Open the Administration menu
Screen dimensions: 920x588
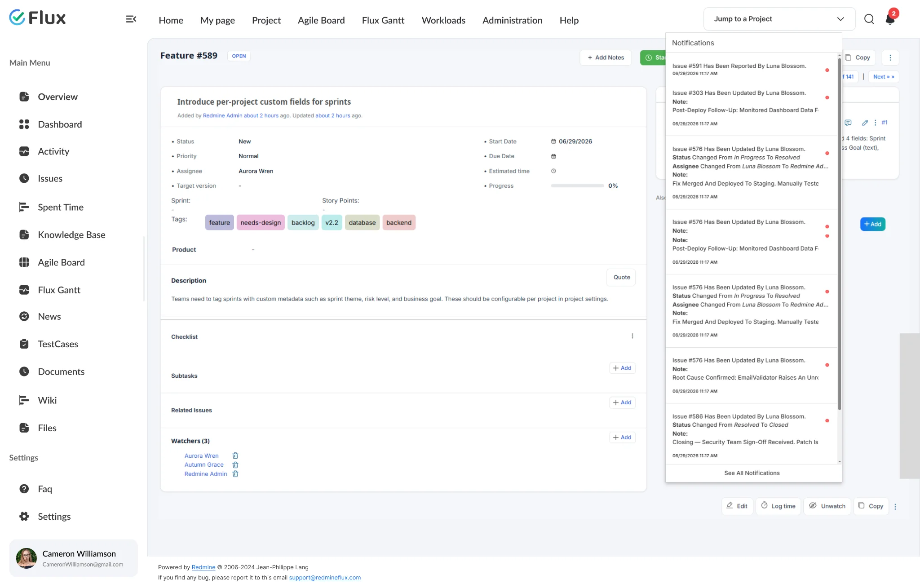coord(512,20)
